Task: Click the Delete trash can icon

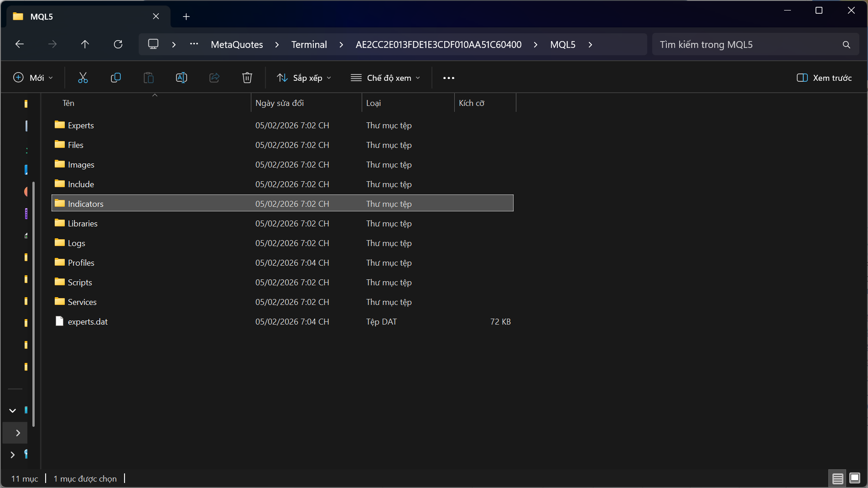Action: [247, 78]
